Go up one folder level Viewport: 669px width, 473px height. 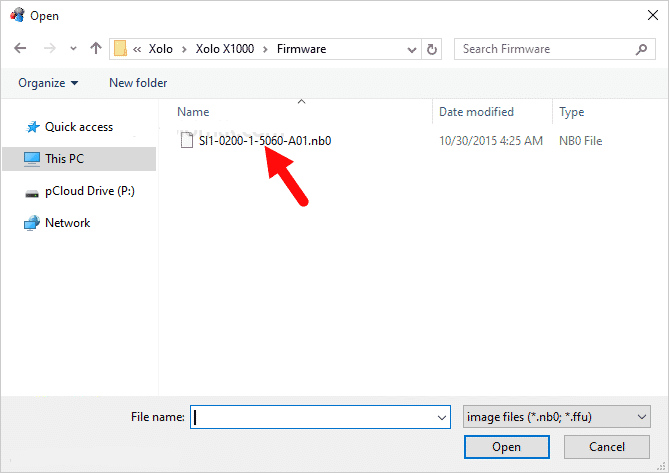click(96, 49)
